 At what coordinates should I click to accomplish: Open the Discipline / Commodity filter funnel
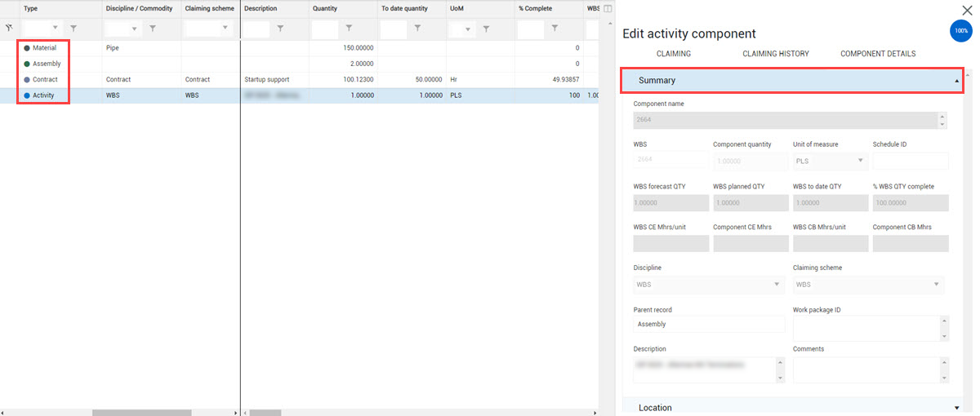click(x=152, y=29)
